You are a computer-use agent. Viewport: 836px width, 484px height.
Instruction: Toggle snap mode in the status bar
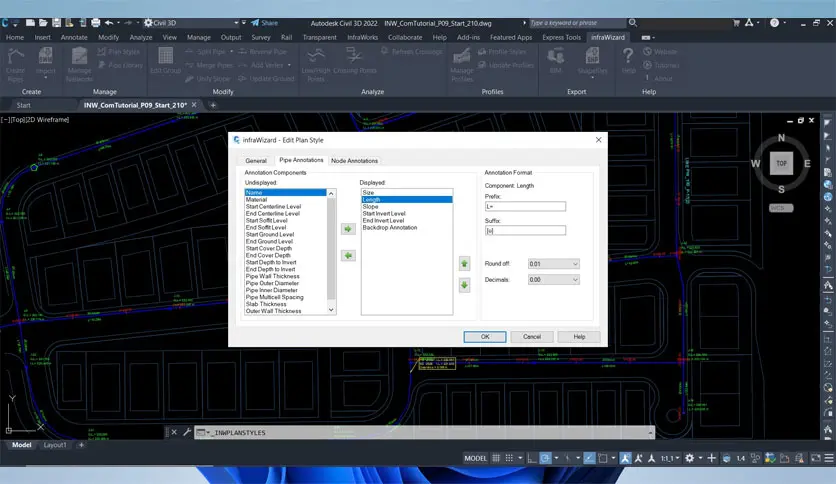(x=509, y=458)
